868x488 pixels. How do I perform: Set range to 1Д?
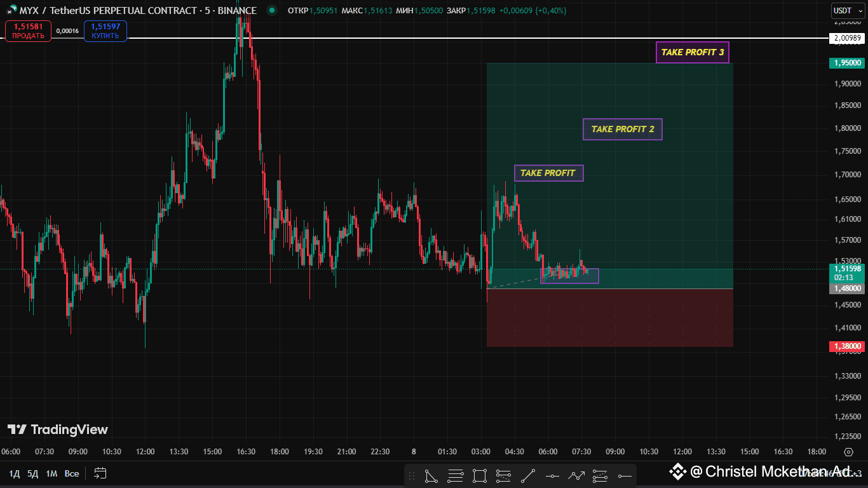[15, 474]
